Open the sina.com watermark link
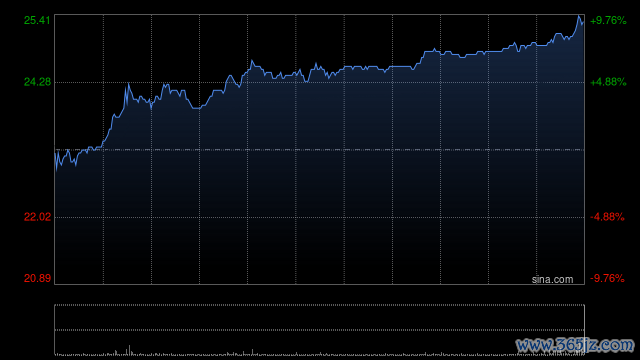Viewport: 640px width, 360px height. tap(552, 279)
